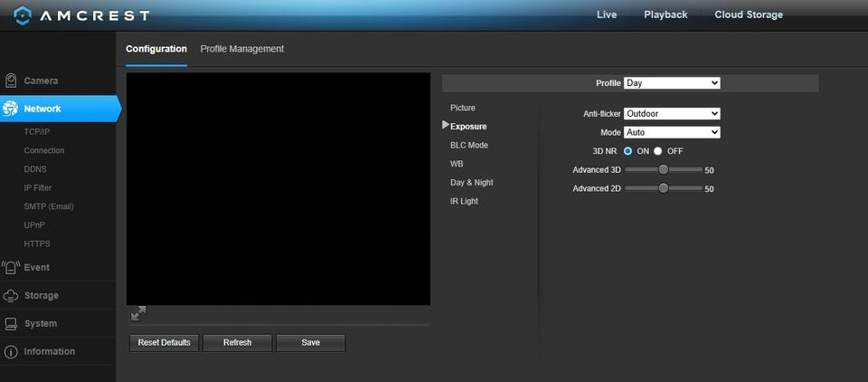Switch to the Profile Management tab
Image resolution: width=868 pixels, height=382 pixels.
pos(242,49)
